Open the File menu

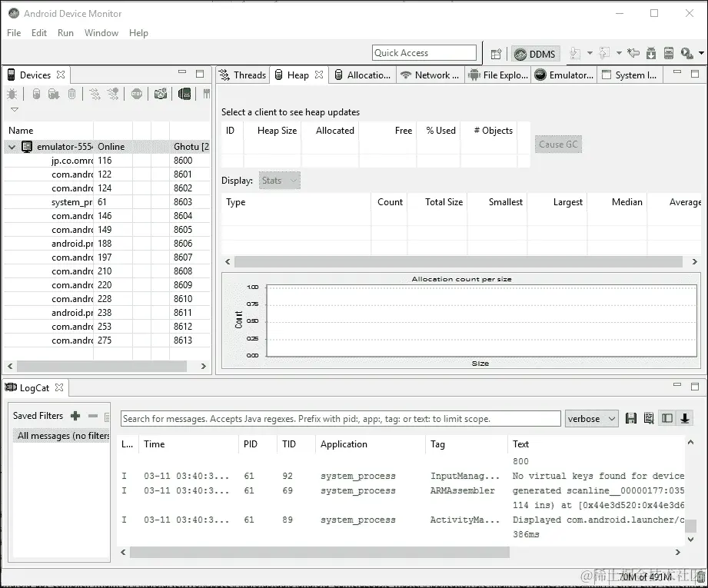pyautogui.click(x=14, y=33)
